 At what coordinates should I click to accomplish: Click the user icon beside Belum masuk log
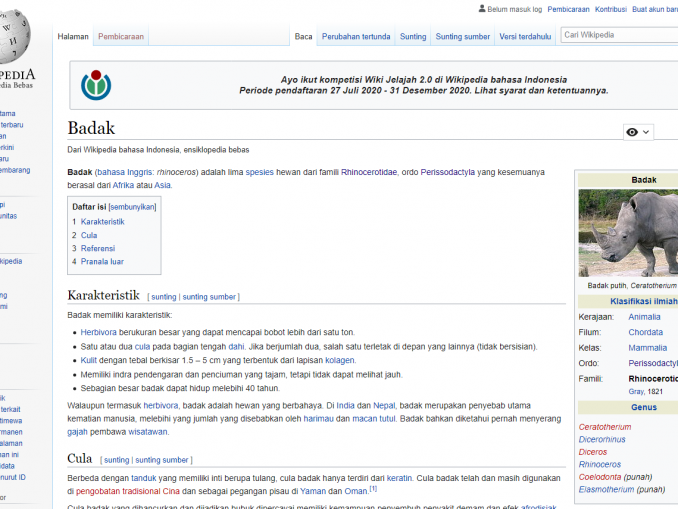pyautogui.click(x=482, y=9)
